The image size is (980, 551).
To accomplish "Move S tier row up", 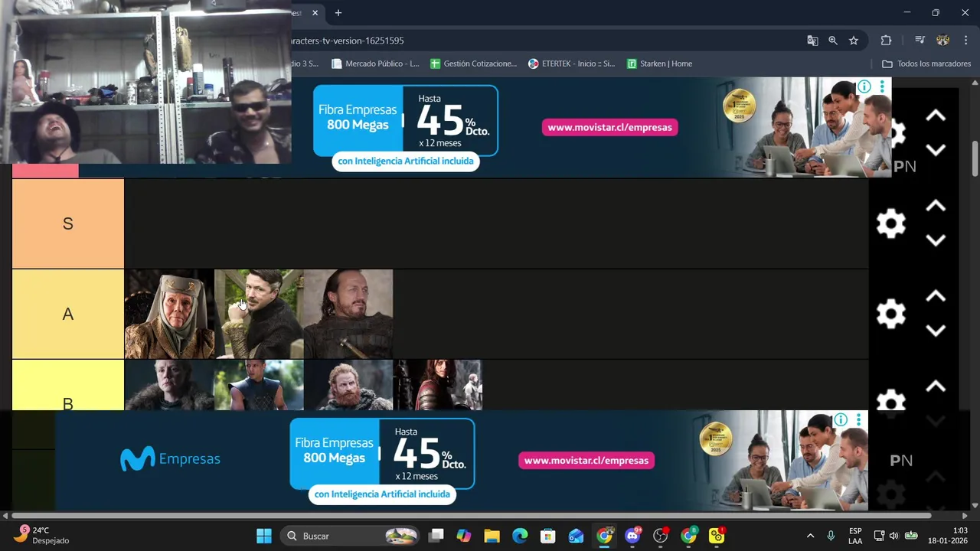I will coord(936,206).
